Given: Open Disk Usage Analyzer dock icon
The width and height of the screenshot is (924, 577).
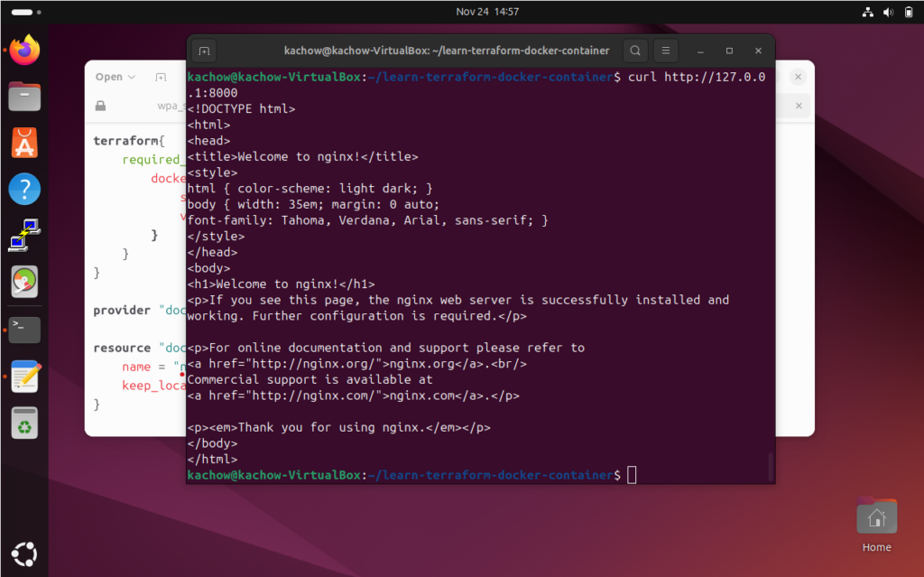Looking at the screenshot, I should point(24,282).
